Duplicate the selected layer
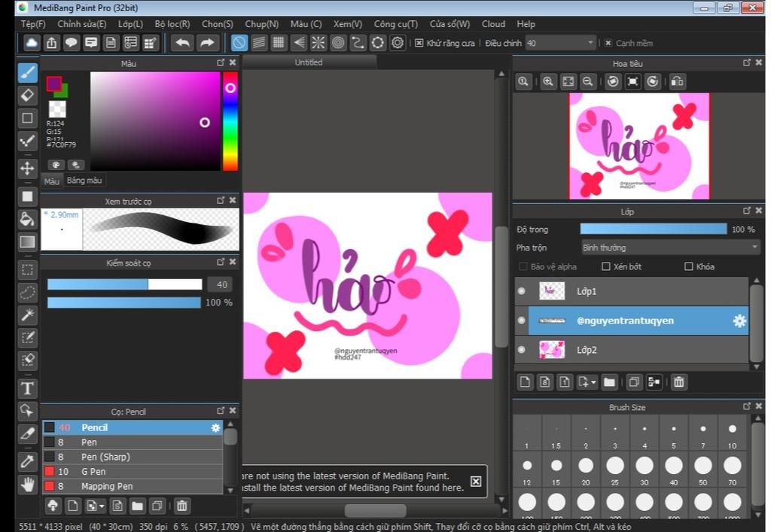Screen dimensions: 771x532 [x=634, y=382]
